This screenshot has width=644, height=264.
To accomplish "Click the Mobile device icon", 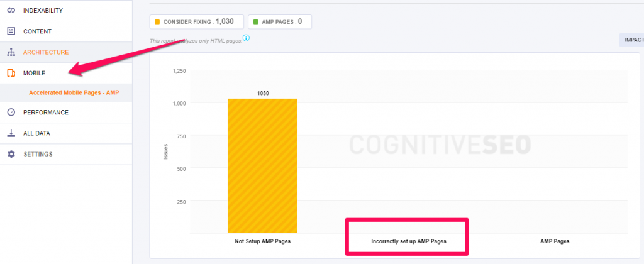I will click(x=11, y=73).
